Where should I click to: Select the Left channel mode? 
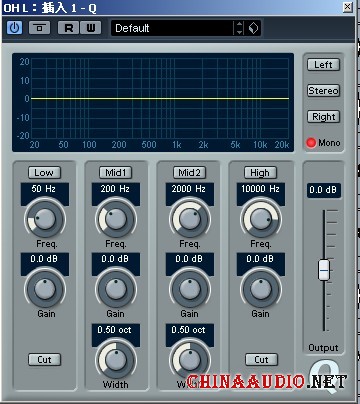point(323,65)
